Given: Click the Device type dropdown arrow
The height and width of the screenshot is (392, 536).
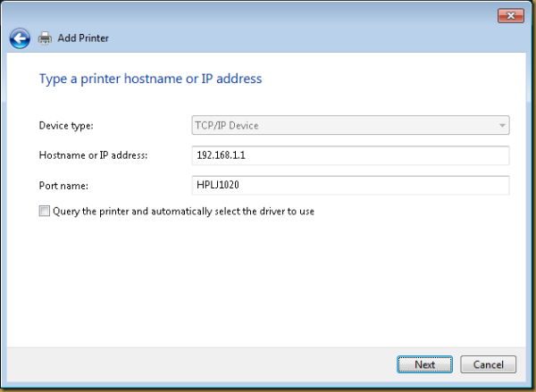Looking at the screenshot, I should (x=502, y=126).
